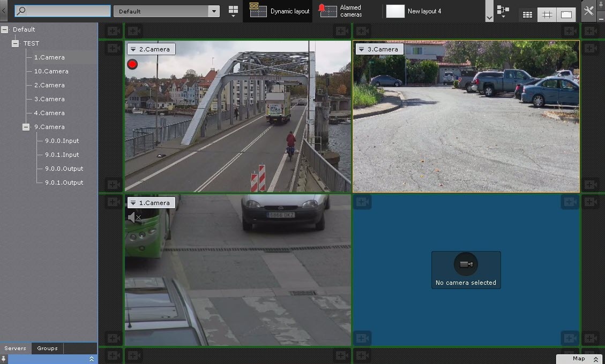Open the 3.Camera title dropdown menu

pos(362,49)
